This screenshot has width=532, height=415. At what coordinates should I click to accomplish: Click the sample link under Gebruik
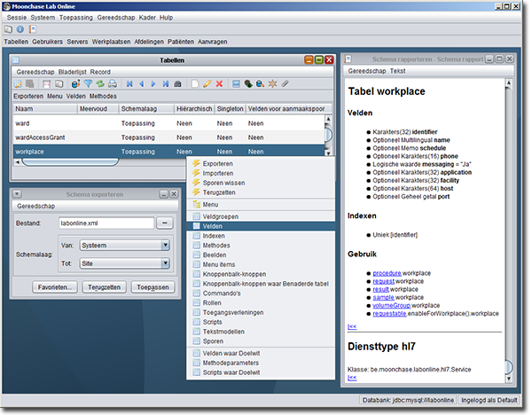click(383, 297)
